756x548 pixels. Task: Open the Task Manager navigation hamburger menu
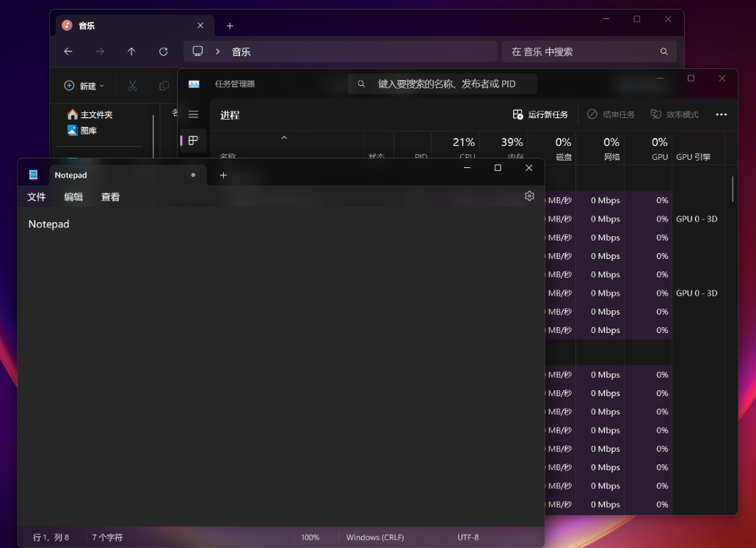pyautogui.click(x=193, y=114)
